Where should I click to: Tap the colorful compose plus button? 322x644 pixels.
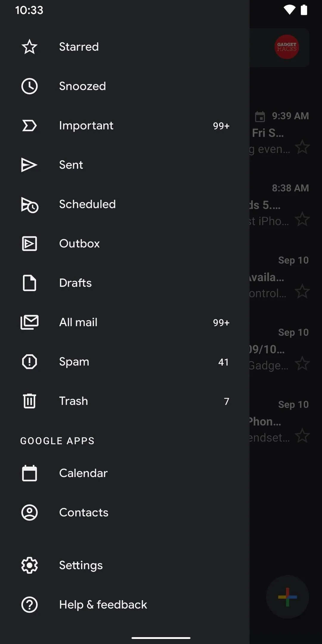click(287, 597)
